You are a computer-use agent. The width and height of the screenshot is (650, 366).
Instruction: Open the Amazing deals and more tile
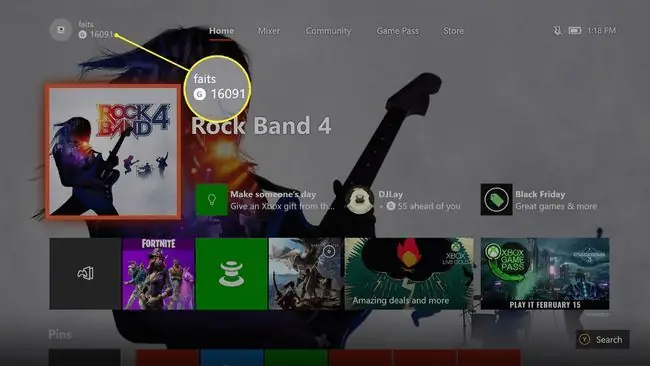pyautogui.click(x=409, y=274)
